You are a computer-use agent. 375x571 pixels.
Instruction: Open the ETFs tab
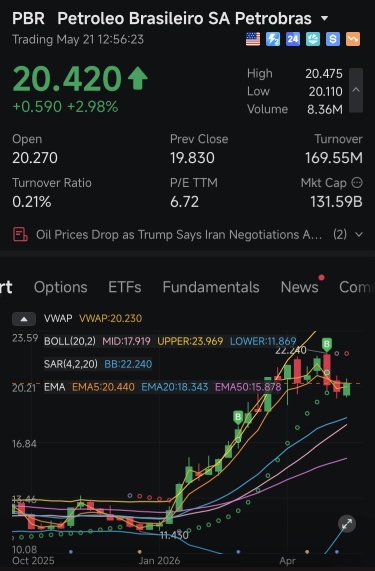pos(125,287)
